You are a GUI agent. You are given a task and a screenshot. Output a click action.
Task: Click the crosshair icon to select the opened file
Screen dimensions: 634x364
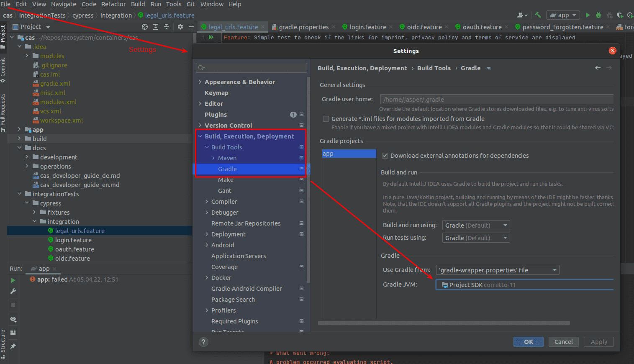(x=145, y=27)
